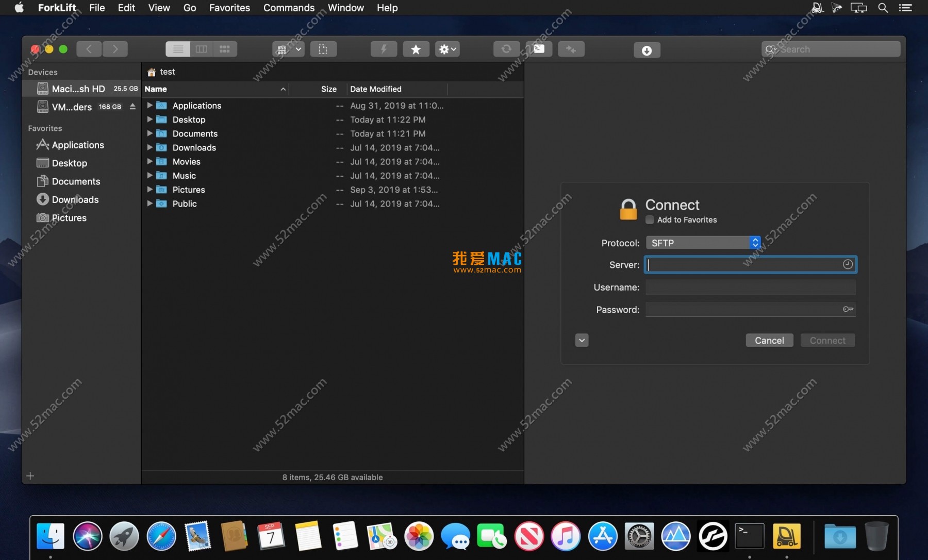Screen dimensions: 928x560
Task: Click the lightning Connect toolbar icon
Action: point(384,49)
